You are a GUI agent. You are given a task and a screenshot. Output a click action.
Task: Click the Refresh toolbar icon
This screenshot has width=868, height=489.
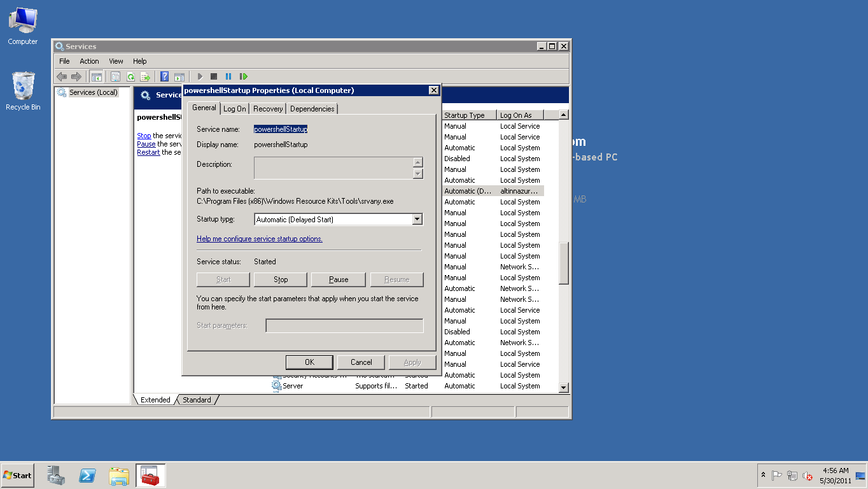(129, 76)
